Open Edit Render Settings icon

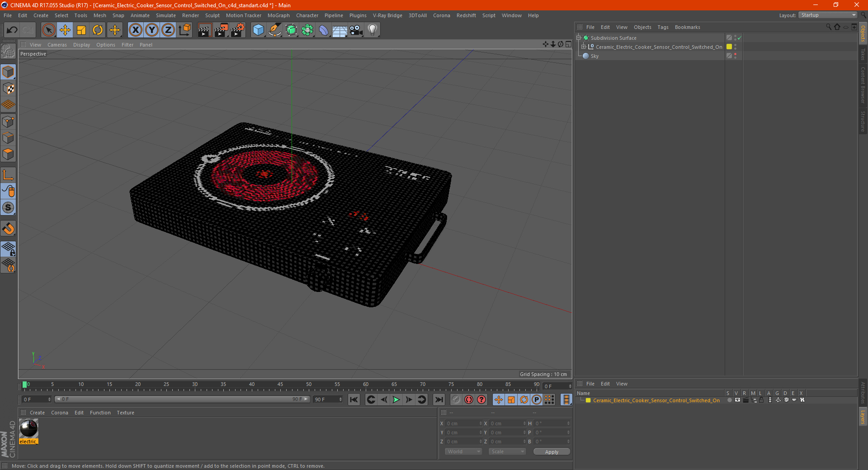[237, 30]
